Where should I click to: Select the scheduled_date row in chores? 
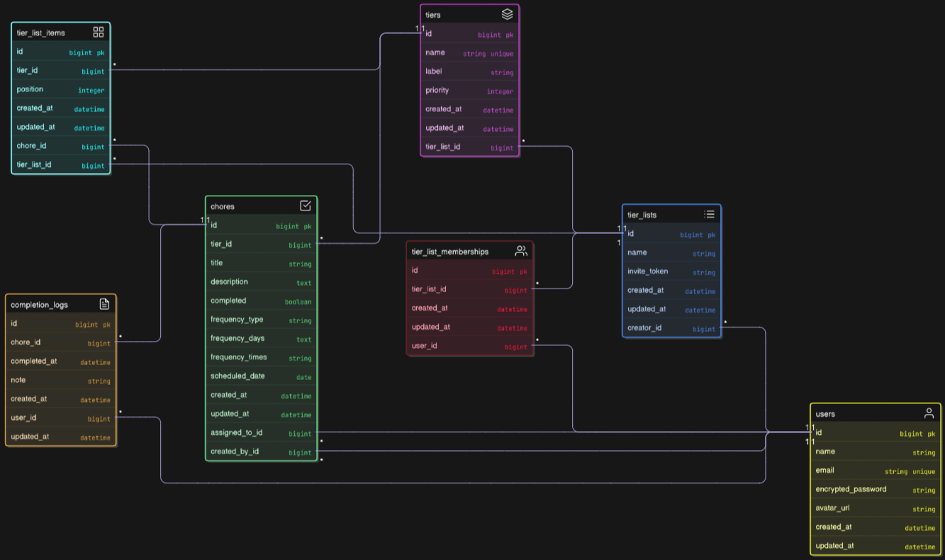point(262,376)
